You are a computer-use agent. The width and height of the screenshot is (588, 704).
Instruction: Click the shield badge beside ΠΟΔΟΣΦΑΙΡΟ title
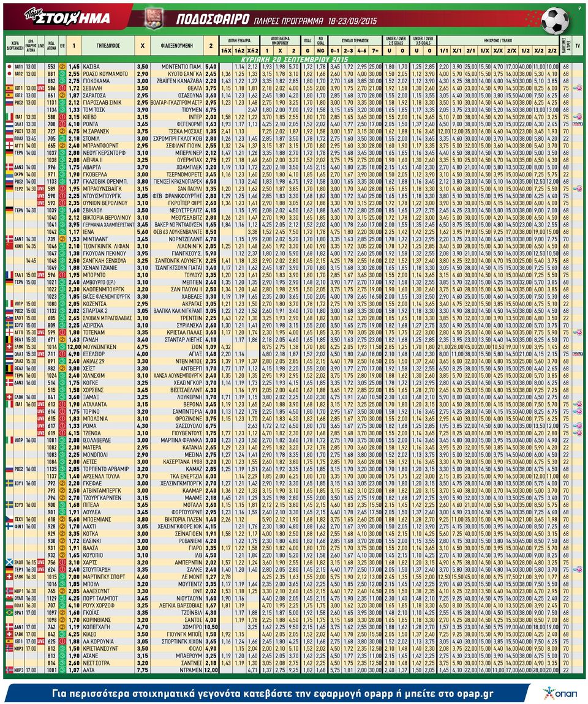click(x=154, y=18)
